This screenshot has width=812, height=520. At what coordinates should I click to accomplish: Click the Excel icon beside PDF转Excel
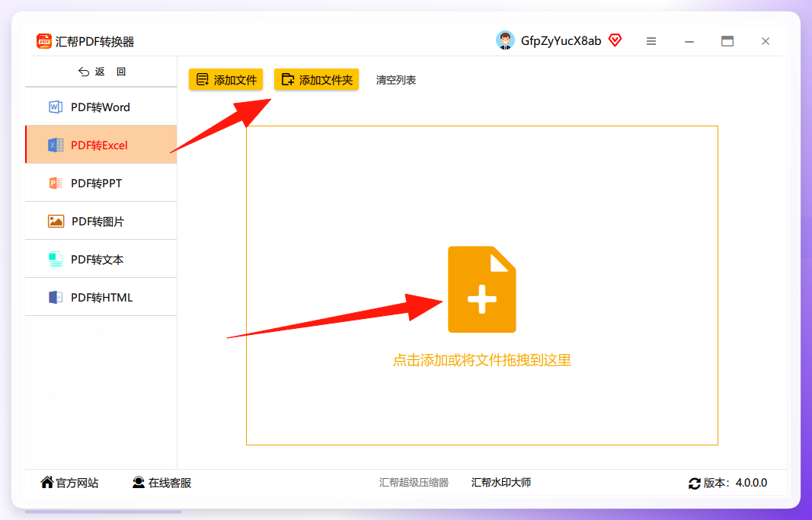pos(56,145)
